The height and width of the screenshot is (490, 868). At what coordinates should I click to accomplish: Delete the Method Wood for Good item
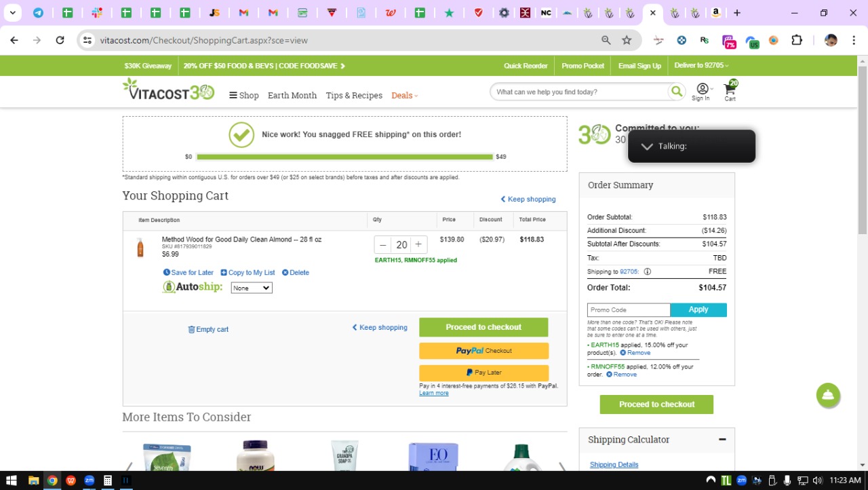click(x=296, y=273)
